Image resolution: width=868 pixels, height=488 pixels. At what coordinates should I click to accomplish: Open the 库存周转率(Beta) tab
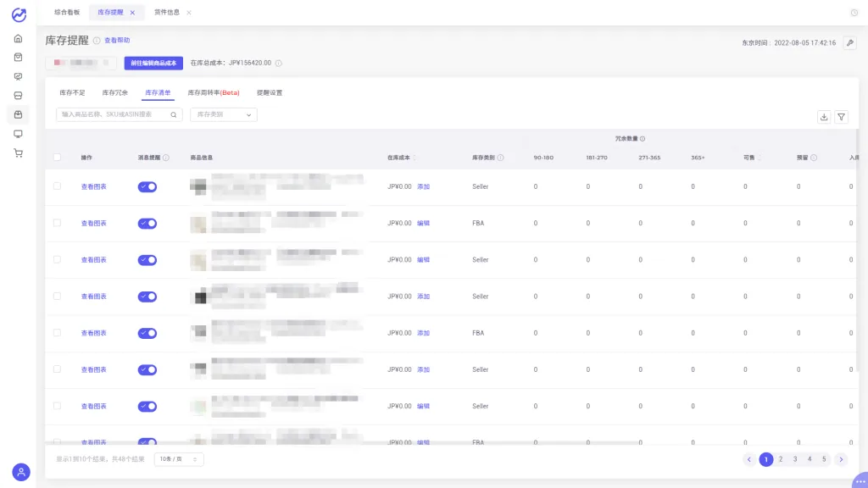pyautogui.click(x=214, y=92)
